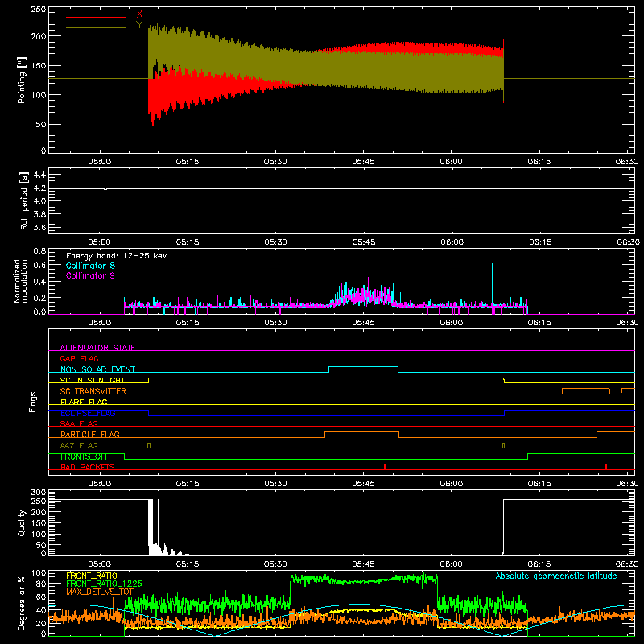Viewport: 644px width, 644px height.
Task: Click the 05:30 time label under the Pointing plot
Action: tap(275, 162)
